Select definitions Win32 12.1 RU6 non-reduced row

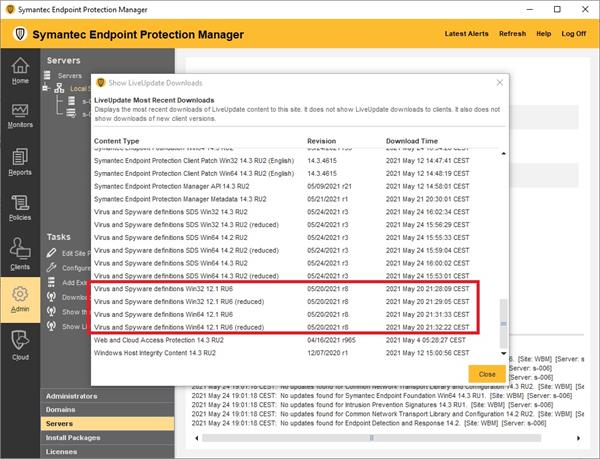295,289
